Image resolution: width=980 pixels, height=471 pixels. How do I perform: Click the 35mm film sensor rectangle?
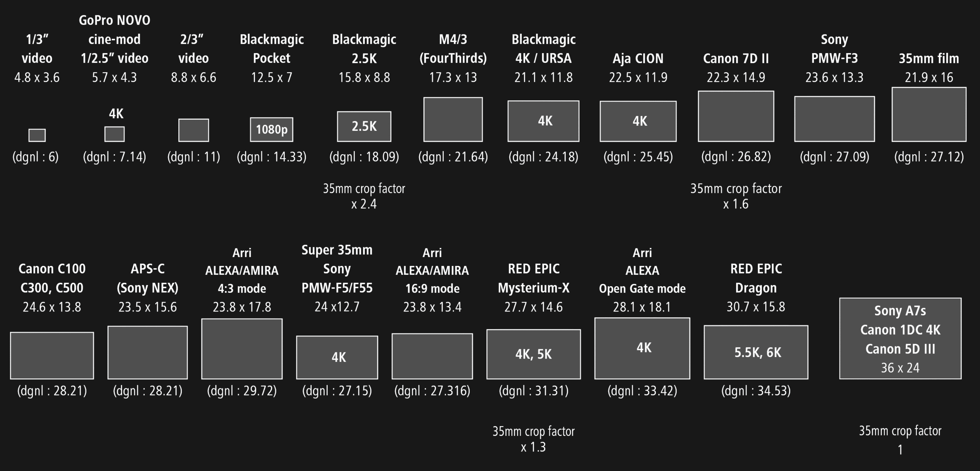(929, 114)
